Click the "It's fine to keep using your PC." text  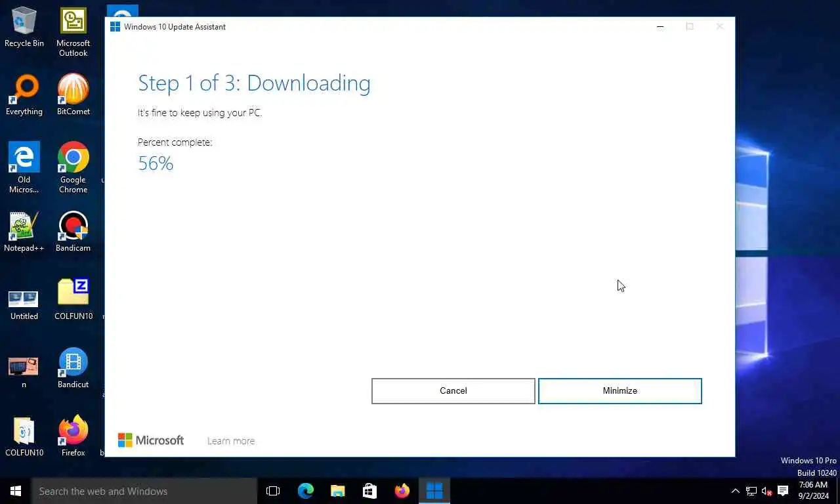[199, 113]
